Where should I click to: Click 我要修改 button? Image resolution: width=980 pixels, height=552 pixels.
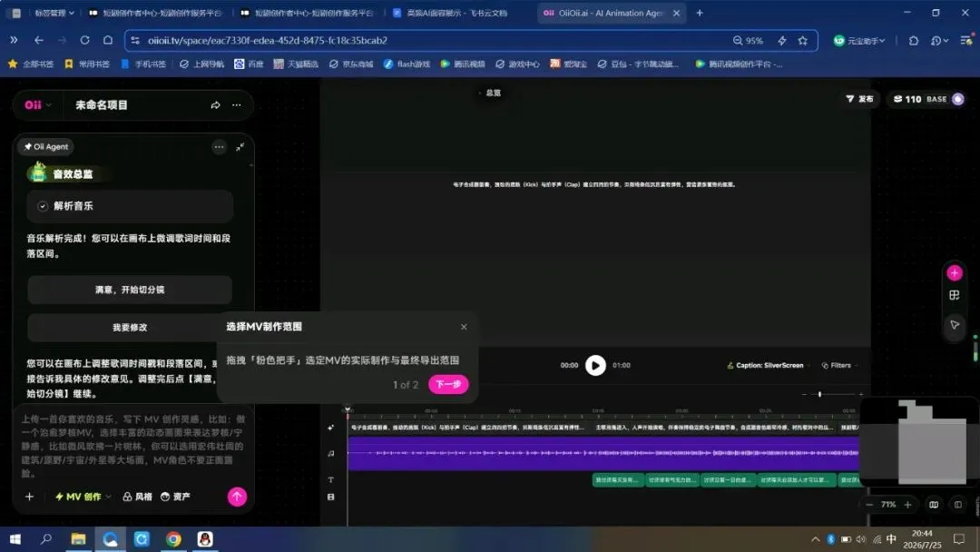click(x=130, y=327)
